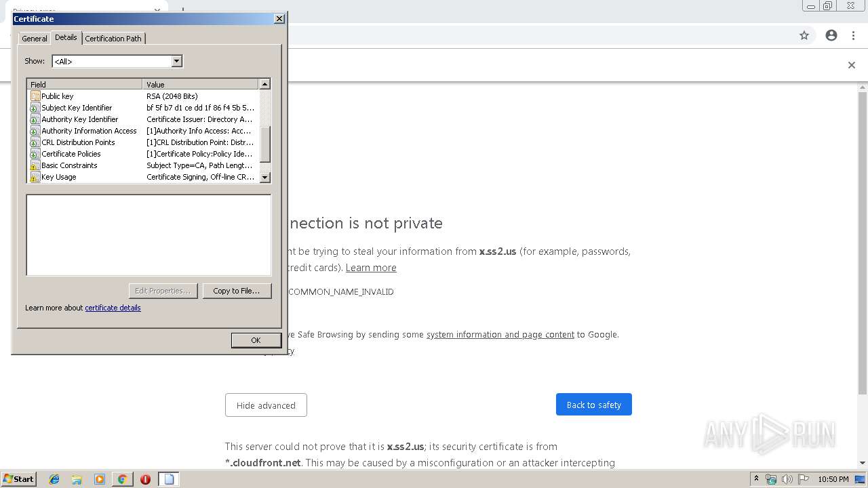Click OK to close the certificate dialog
The width and height of the screenshot is (868, 488).
tap(256, 340)
